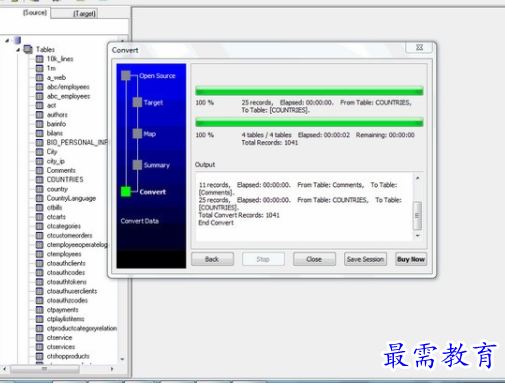The image size is (505, 387).
Task: Close the Convert dialog via X button
Action: click(x=419, y=47)
